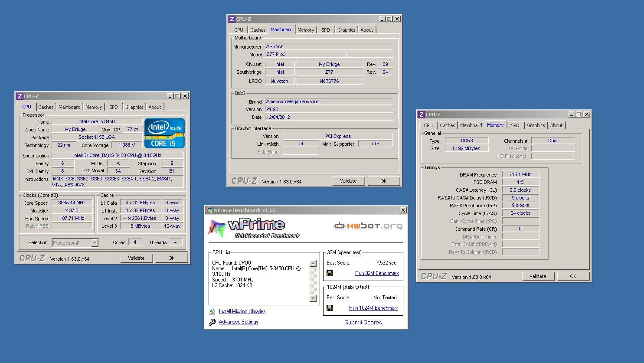Viewport: 644px width, 363px height.
Task: Click Validate in the CPU window
Action: point(136,258)
